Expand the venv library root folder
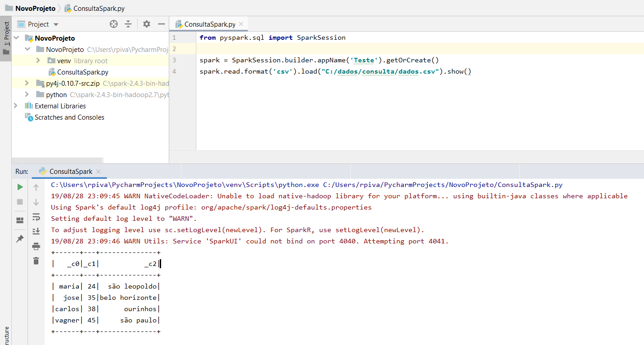Image resolution: width=644 pixels, height=345 pixels. point(38,61)
